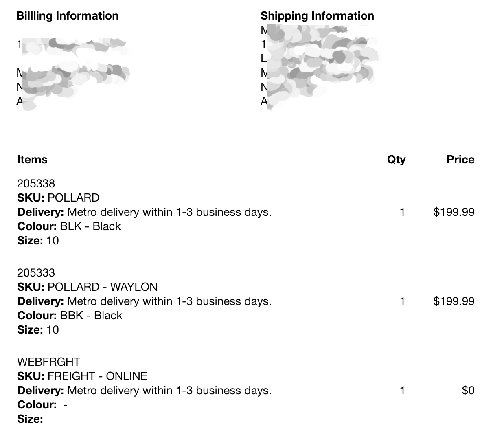The width and height of the screenshot is (504, 448).
Task: Click second item's $199.99 price
Action: point(454,301)
